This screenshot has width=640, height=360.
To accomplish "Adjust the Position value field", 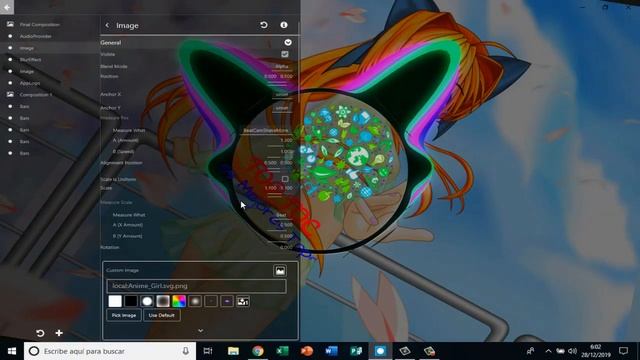I will pyautogui.click(x=278, y=77).
